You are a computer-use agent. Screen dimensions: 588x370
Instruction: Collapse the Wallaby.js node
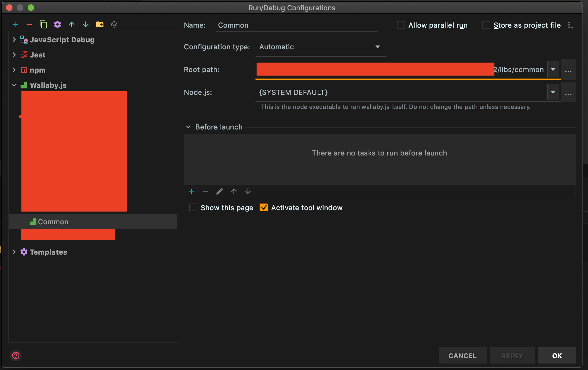(x=14, y=85)
